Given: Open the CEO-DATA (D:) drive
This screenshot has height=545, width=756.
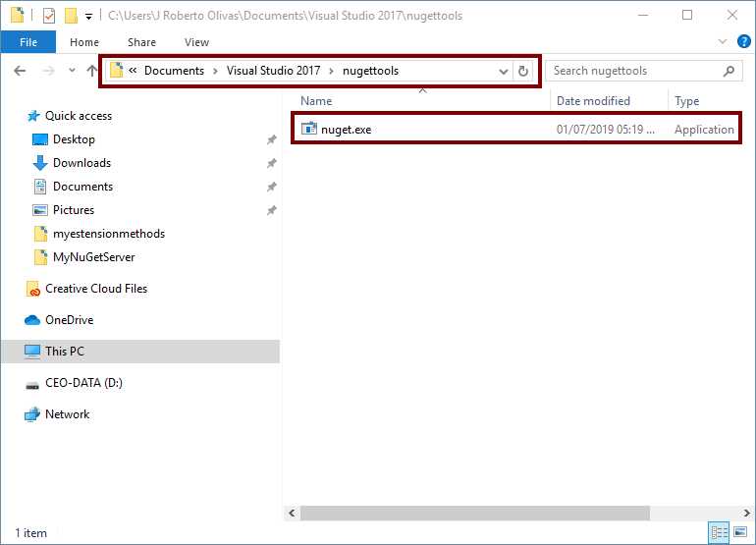Looking at the screenshot, I should [x=83, y=383].
